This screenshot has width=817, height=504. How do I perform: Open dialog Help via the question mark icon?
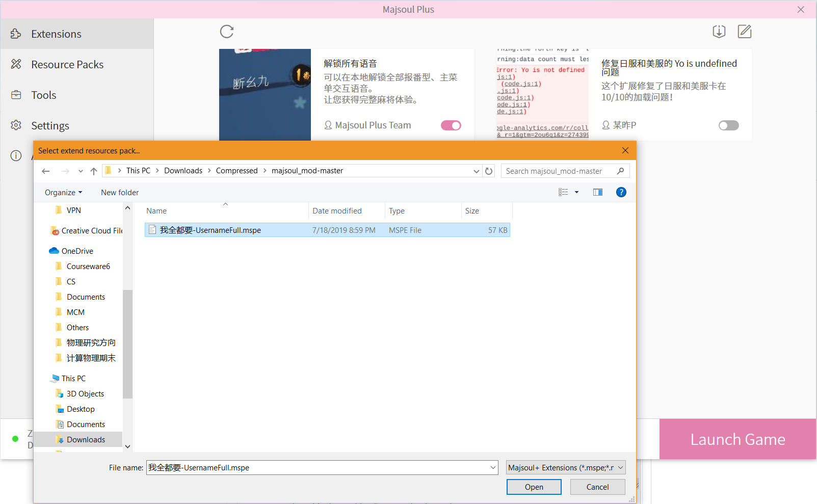[621, 192]
